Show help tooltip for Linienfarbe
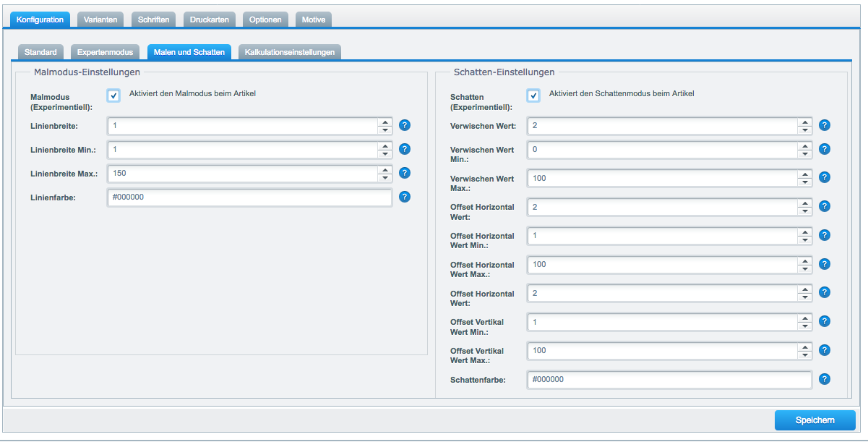The height and width of the screenshot is (442, 868). click(x=405, y=197)
